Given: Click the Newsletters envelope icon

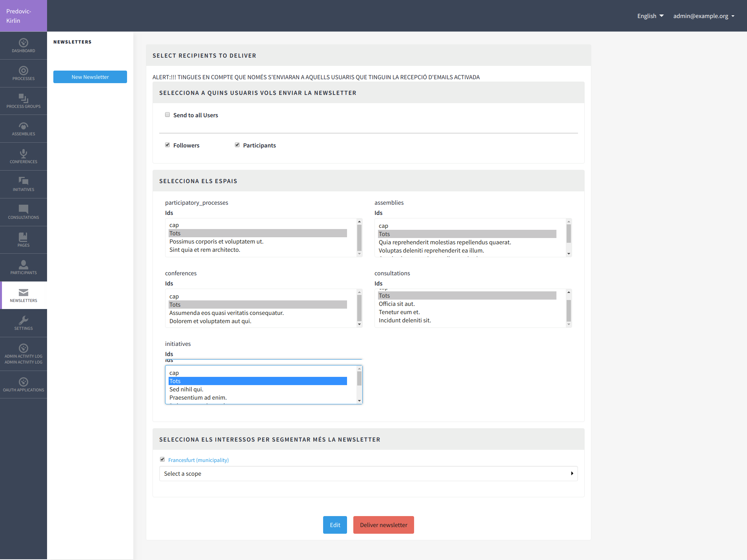Looking at the screenshot, I should (x=24, y=293).
